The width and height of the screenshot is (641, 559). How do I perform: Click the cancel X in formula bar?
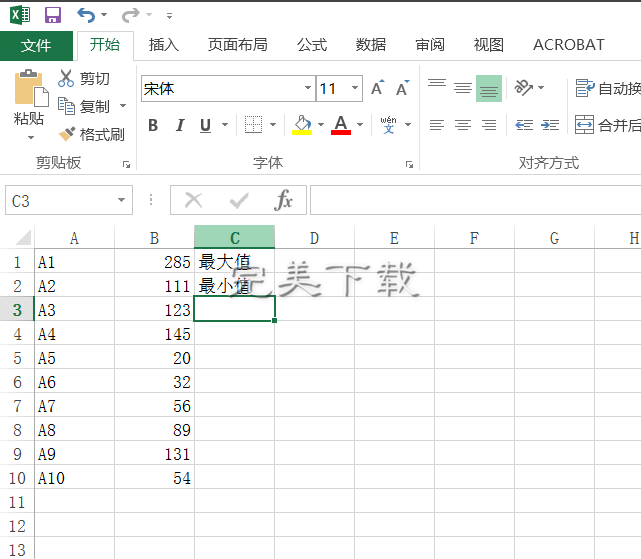pyautogui.click(x=194, y=200)
